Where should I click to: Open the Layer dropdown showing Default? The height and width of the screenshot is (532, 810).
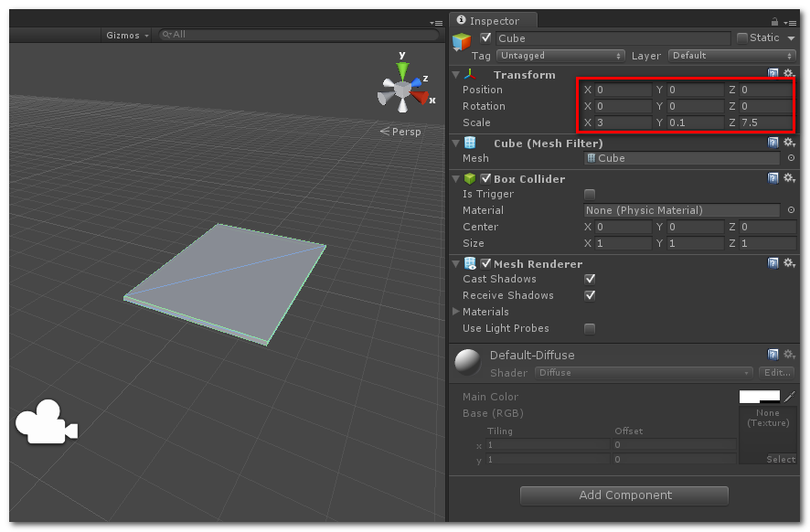click(732, 56)
